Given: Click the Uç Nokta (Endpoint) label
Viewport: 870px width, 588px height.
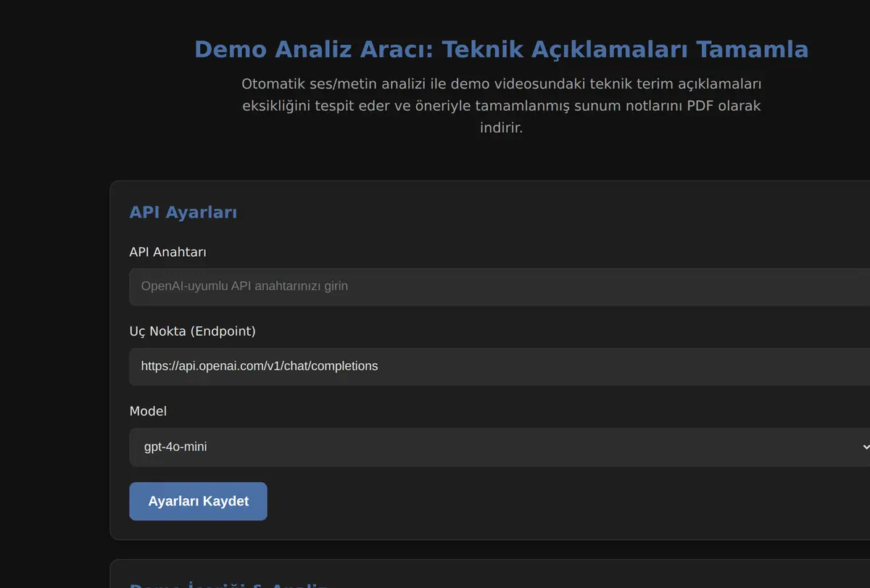Looking at the screenshot, I should coord(193,331).
